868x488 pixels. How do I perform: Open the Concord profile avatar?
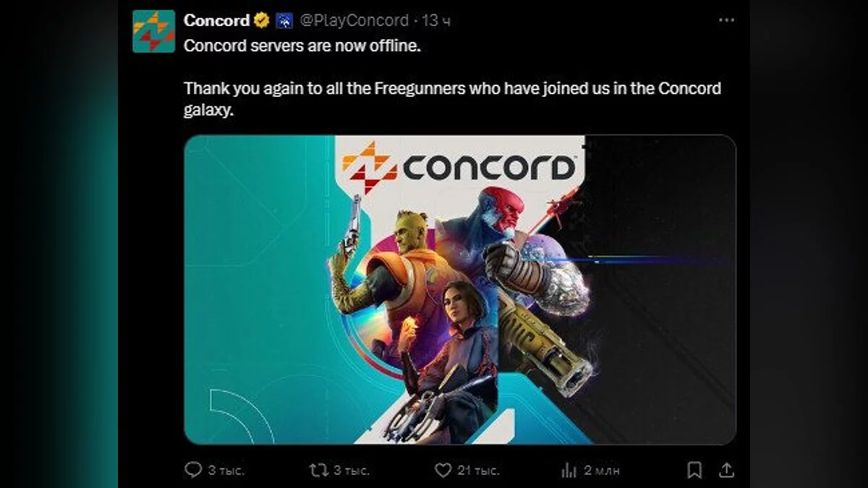[153, 31]
